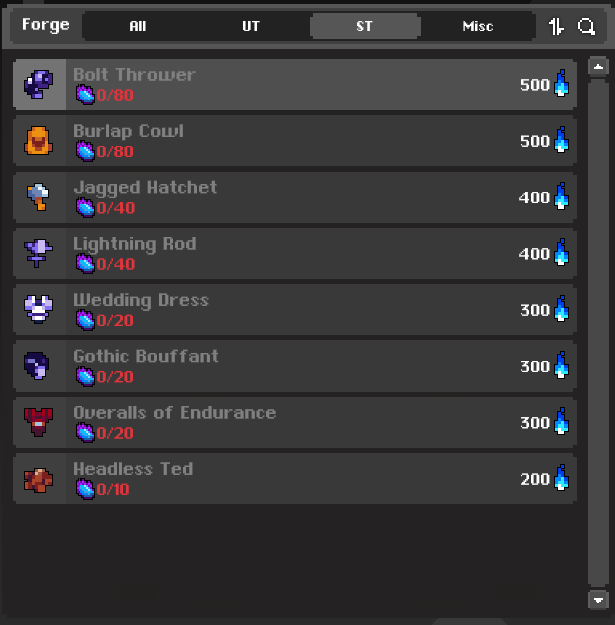Switch to the UT tab
The height and width of the screenshot is (625, 615).
pos(251,26)
